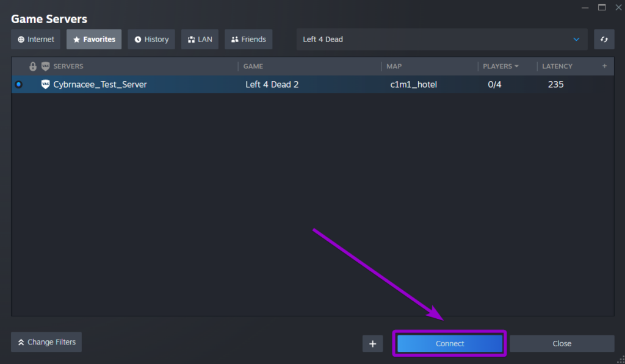Click the VAC shield beside Cybrnacee_Test_Server
The width and height of the screenshot is (625, 364).
coord(45,84)
